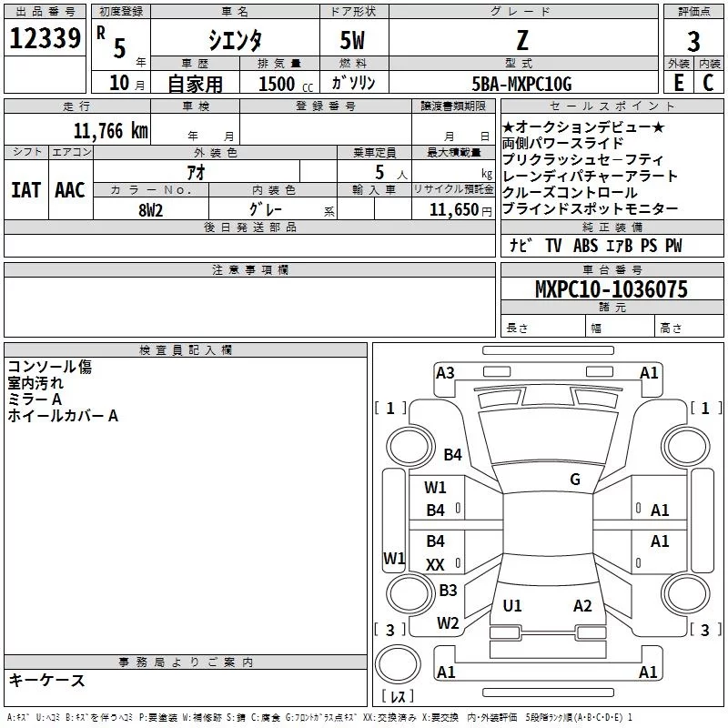This screenshot has height=728, width=728.
Task: Click the A3 damage mark on diagram
Action: (445, 373)
